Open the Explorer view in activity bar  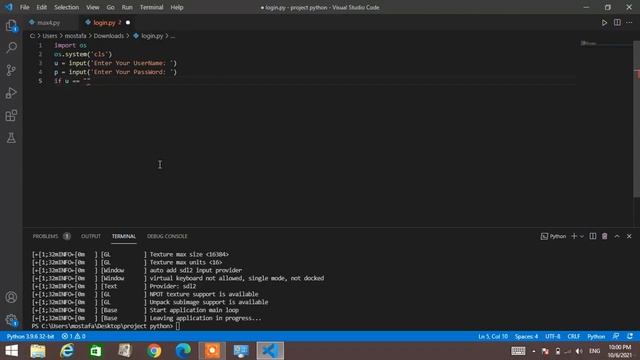11,26
